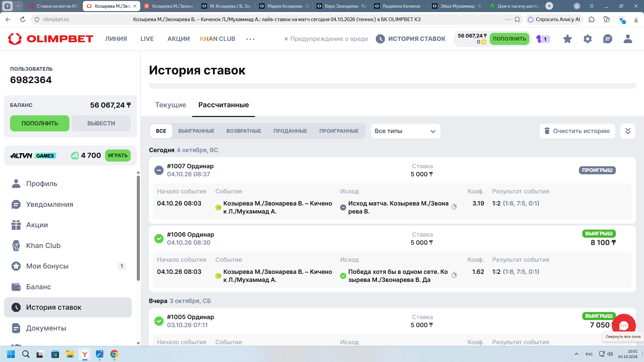Reload the page
The image size is (644, 362).
23,19
